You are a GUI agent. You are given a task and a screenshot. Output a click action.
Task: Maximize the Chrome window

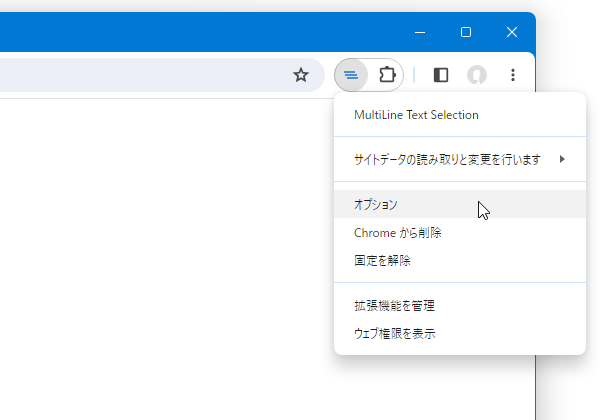[466, 33]
